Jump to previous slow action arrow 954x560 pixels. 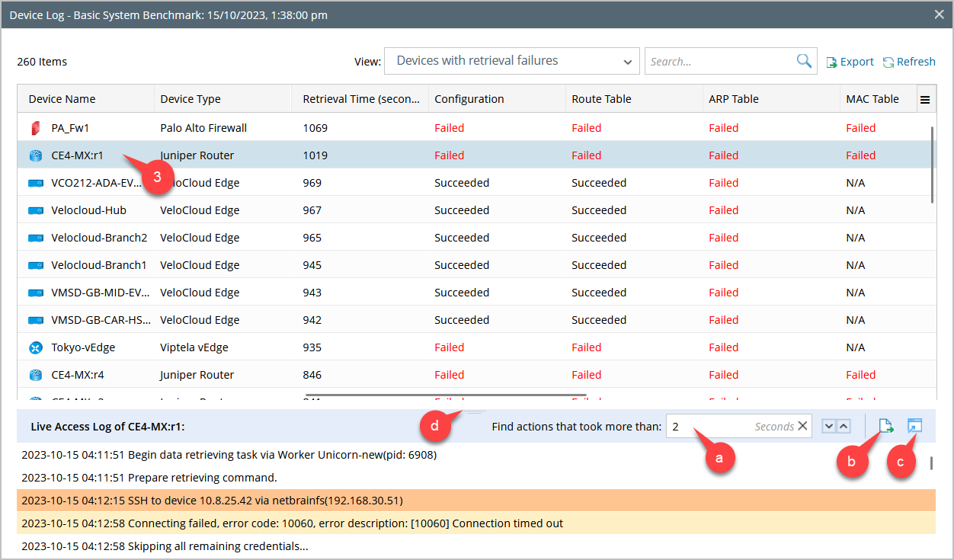pyautogui.click(x=844, y=427)
